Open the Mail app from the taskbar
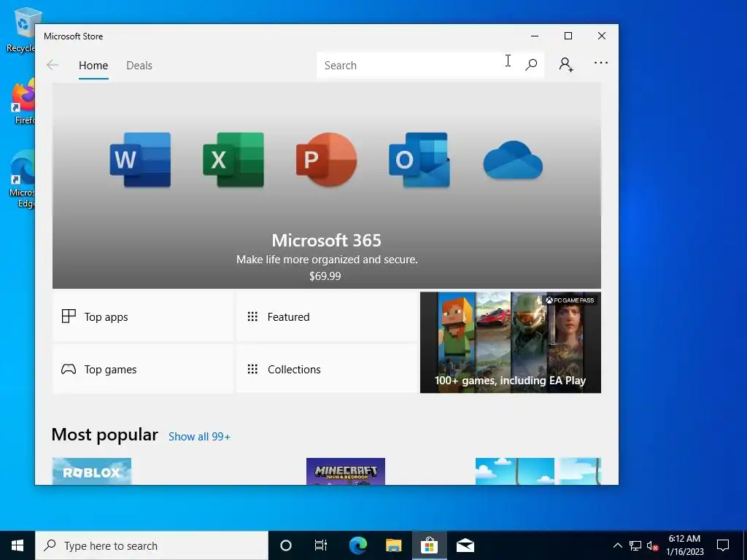 [465, 545]
